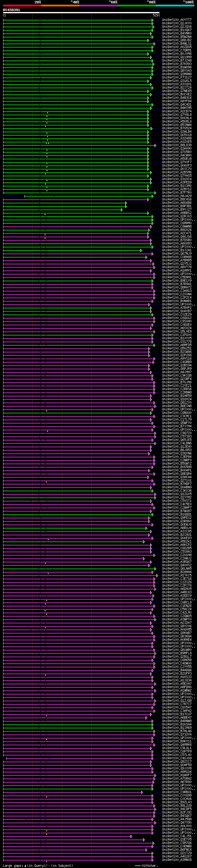This screenshot has height=868, width=197.
Task: Open hit UniRef100_A9BBS2
Action: (177, 213)
